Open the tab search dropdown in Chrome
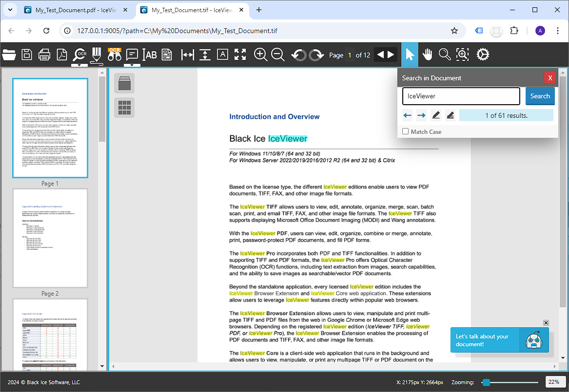 (10, 10)
